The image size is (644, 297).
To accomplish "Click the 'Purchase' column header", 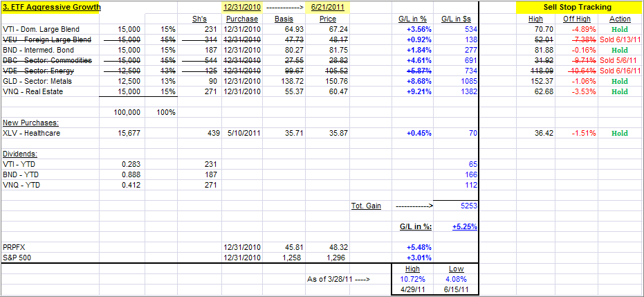I will pos(242,19).
